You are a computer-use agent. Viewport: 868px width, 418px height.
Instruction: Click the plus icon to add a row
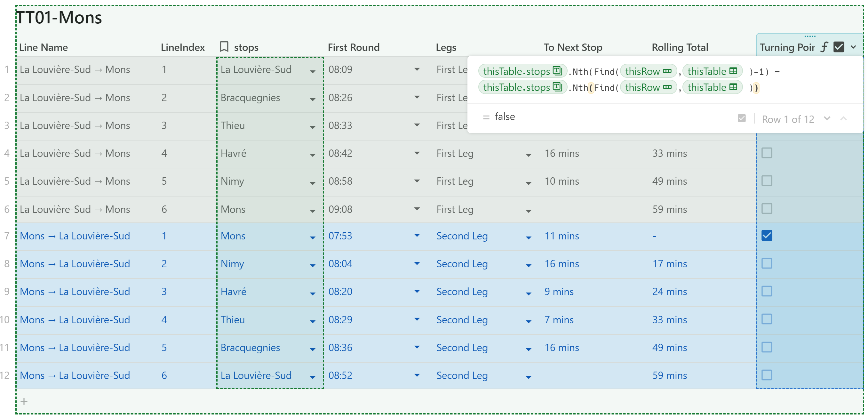coord(24,401)
